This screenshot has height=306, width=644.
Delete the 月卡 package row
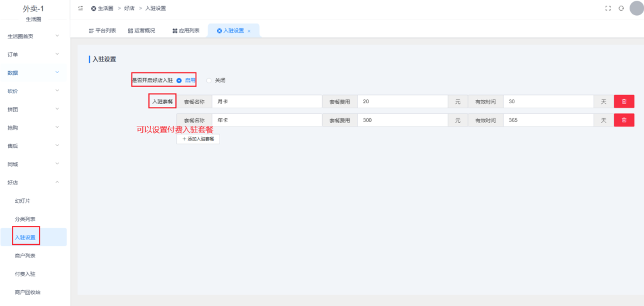tap(624, 101)
